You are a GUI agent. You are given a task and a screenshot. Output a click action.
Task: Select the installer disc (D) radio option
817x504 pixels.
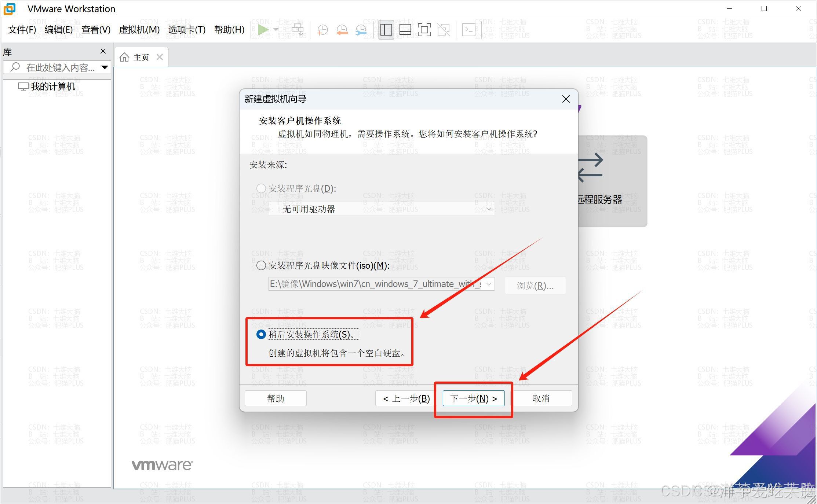261,188
